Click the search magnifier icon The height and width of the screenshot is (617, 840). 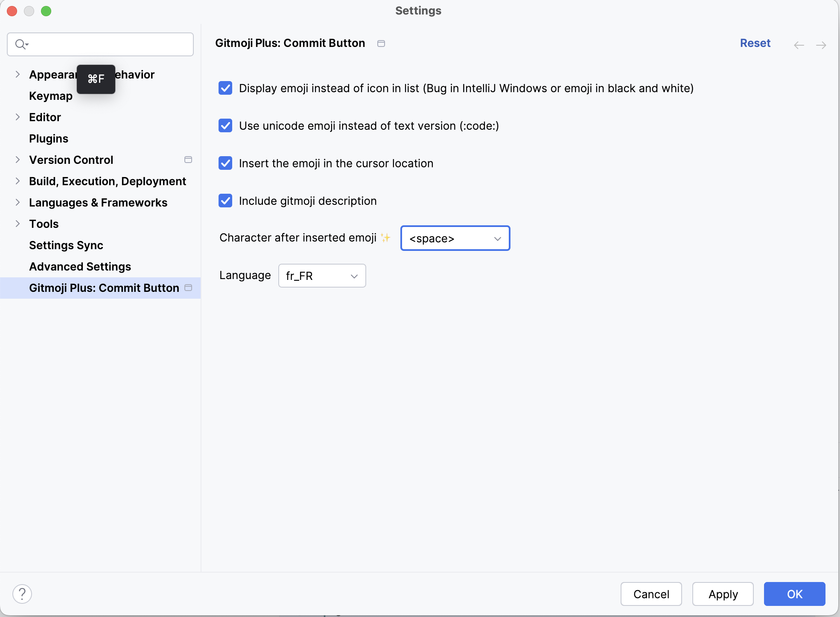(20, 44)
